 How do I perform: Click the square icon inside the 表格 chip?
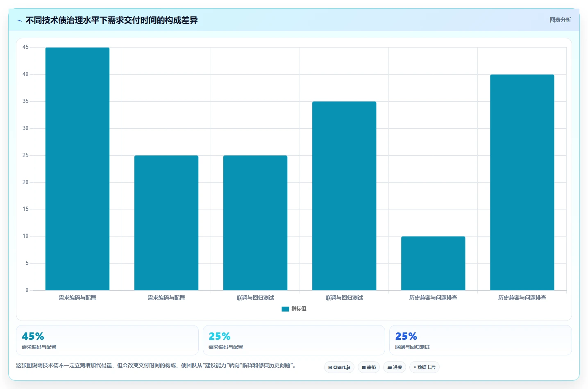click(363, 368)
